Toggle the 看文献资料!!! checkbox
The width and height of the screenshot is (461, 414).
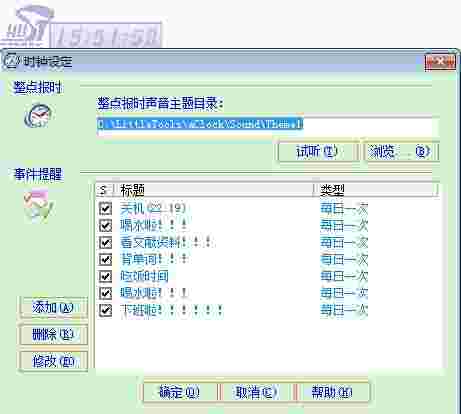[105, 243]
